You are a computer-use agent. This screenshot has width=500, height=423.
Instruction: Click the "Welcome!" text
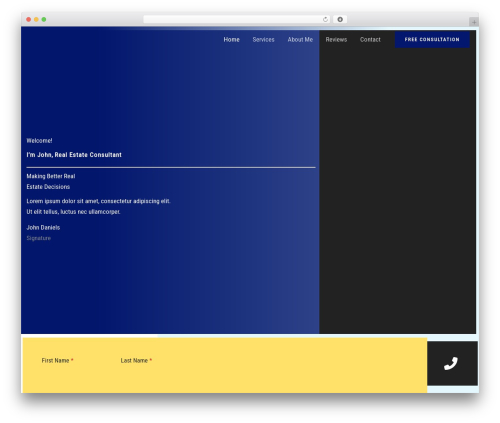tap(39, 141)
